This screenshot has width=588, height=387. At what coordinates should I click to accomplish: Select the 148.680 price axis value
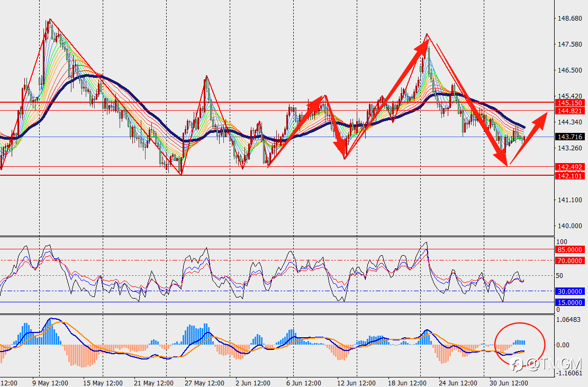(569, 19)
